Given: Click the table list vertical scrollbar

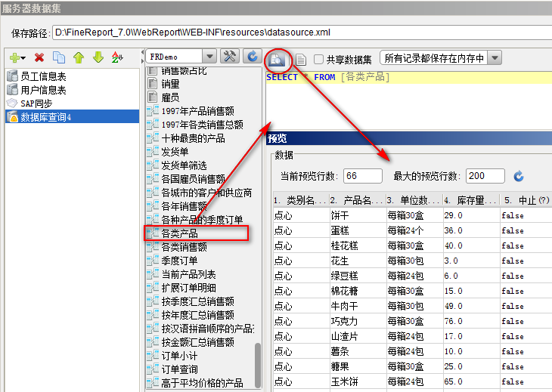Looking at the screenshot, I should point(258,365).
